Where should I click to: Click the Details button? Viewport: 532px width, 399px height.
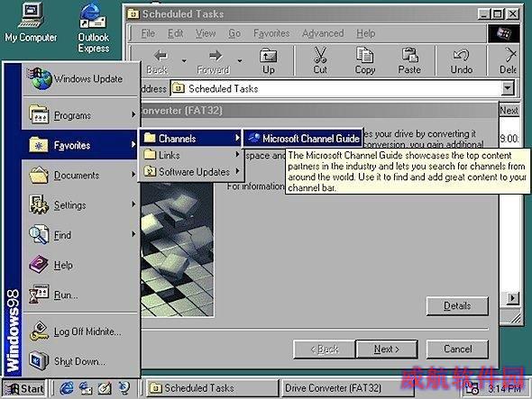coord(457,305)
